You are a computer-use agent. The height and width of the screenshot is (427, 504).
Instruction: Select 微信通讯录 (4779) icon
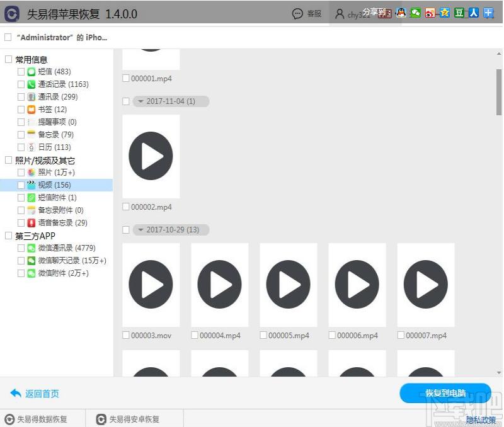click(31, 248)
